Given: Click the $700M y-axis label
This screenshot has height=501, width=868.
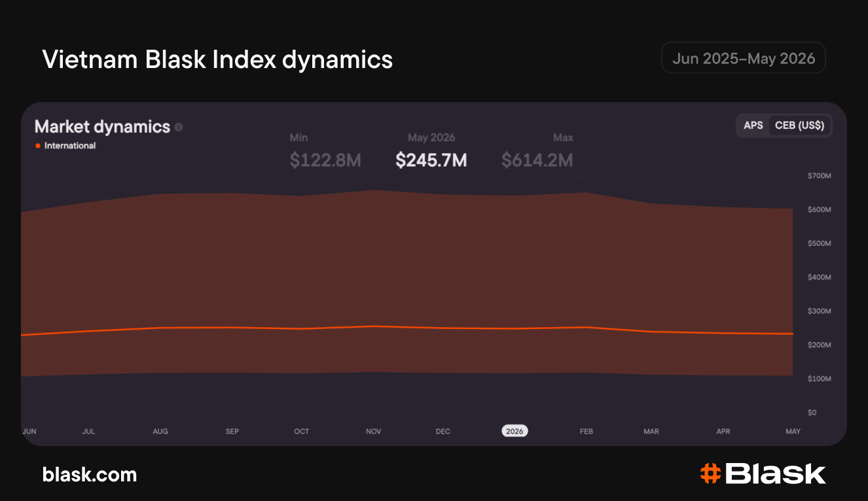Looking at the screenshot, I should pos(820,176).
